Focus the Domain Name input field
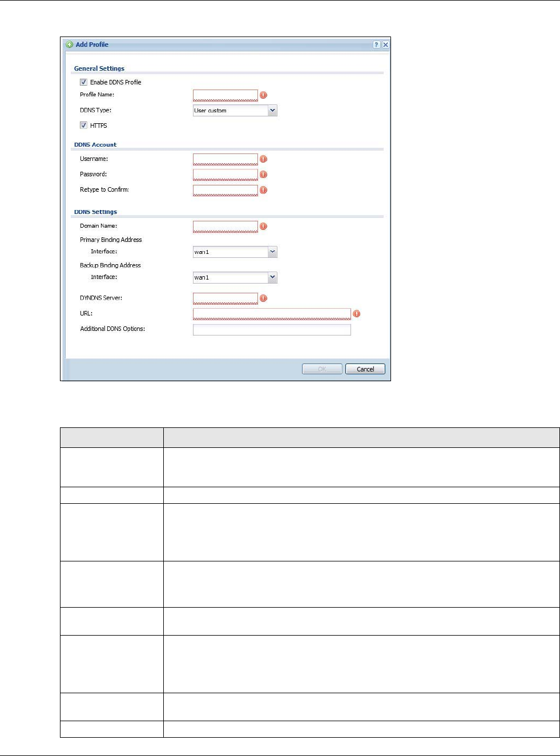Screen dimensions: 560x756 225,227
